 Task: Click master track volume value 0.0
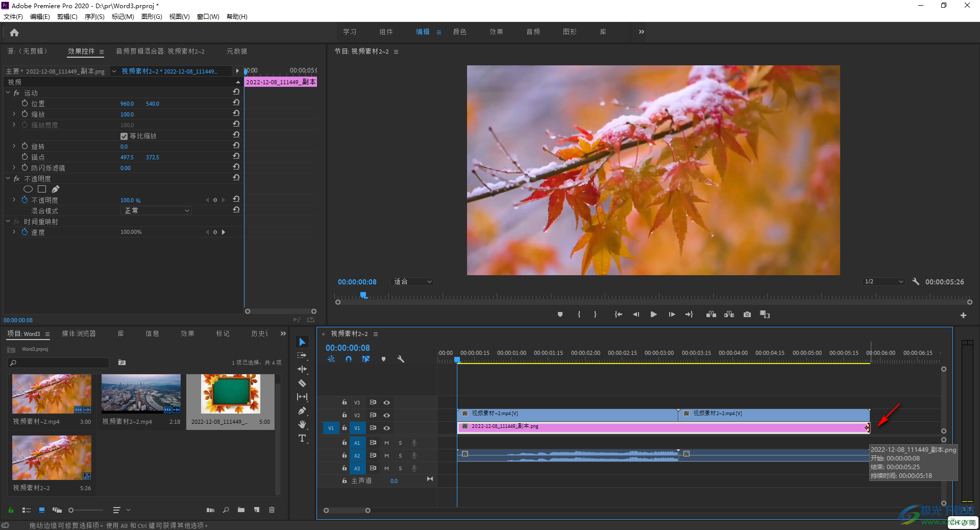(x=394, y=481)
